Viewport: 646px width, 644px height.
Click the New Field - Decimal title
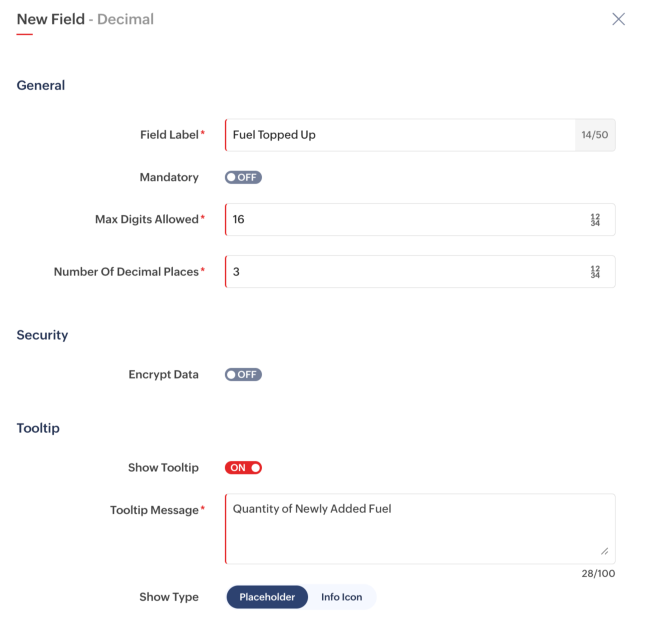(85, 19)
